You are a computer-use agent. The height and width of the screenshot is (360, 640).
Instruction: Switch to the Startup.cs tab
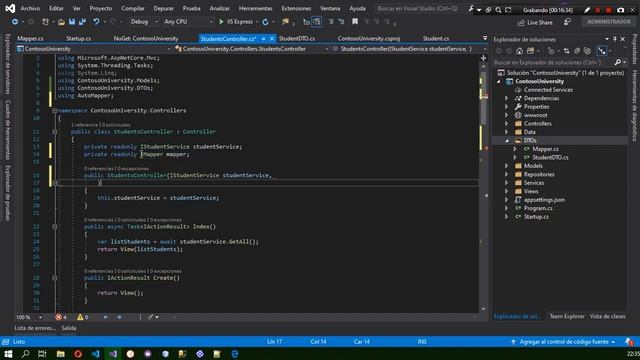(78, 38)
